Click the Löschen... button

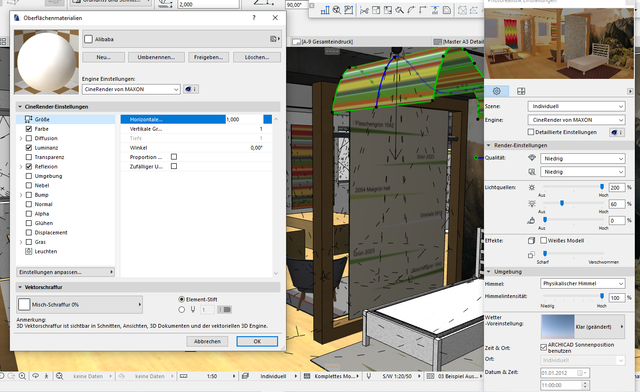pyautogui.click(x=257, y=57)
